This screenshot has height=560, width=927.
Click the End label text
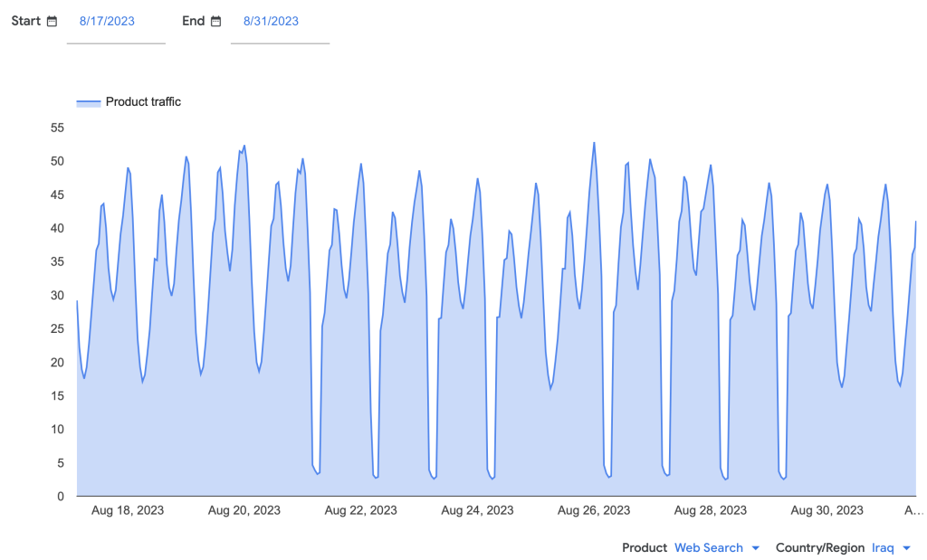[194, 21]
